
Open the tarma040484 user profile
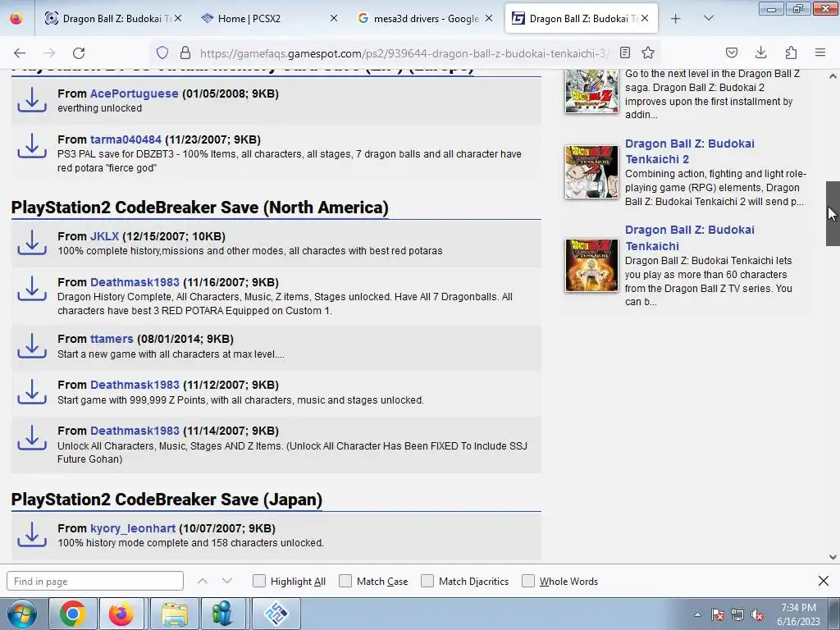tap(126, 139)
